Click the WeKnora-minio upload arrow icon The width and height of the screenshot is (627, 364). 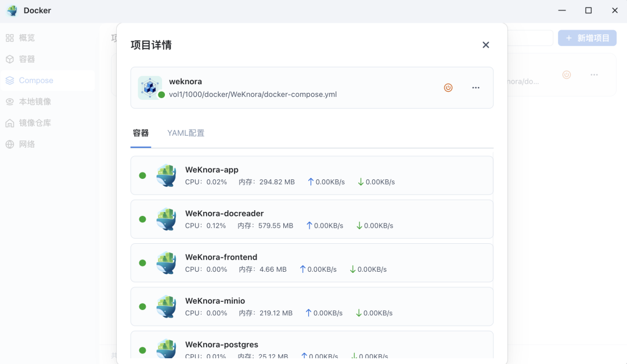[x=308, y=313]
